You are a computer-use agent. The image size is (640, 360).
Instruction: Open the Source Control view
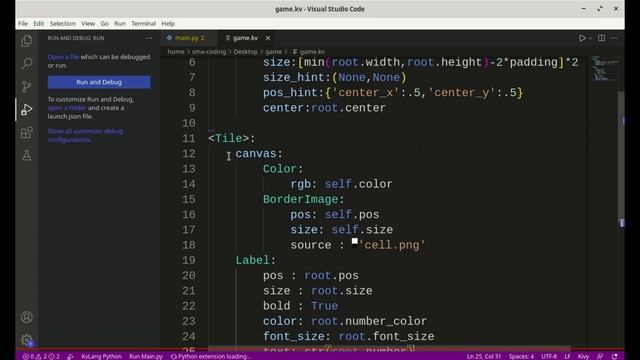tap(27, 86)
